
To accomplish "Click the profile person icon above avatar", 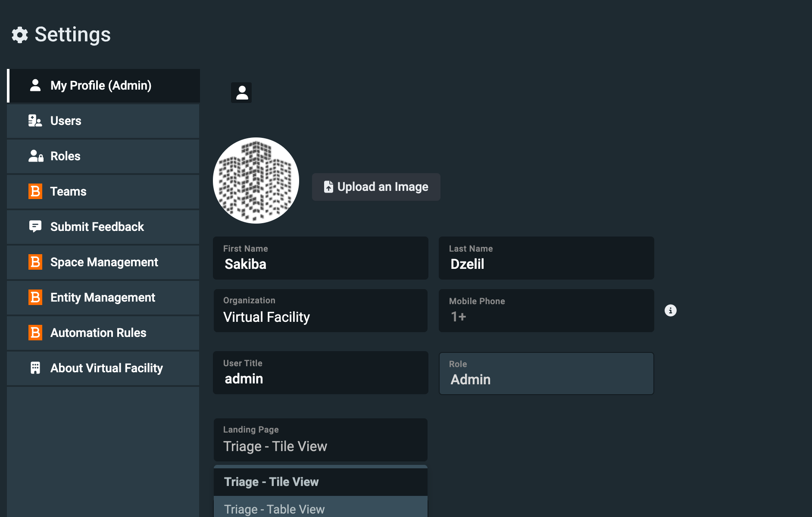I will pos(241,93).
